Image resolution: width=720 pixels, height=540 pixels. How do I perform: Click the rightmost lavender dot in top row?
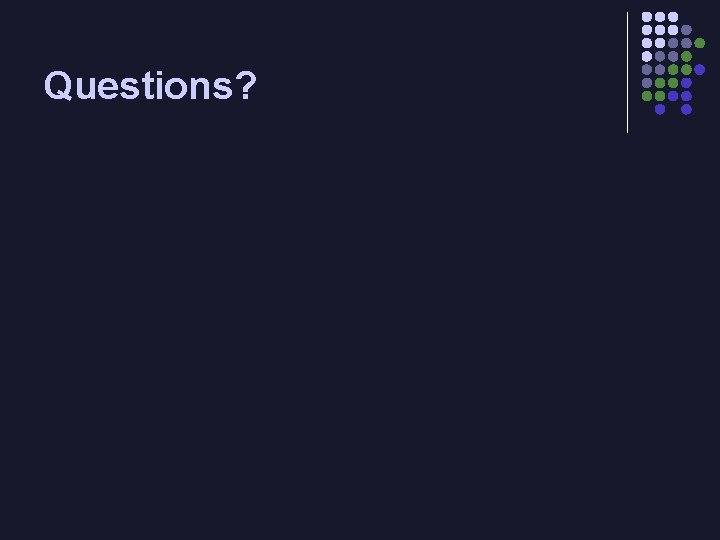point(673,18)
